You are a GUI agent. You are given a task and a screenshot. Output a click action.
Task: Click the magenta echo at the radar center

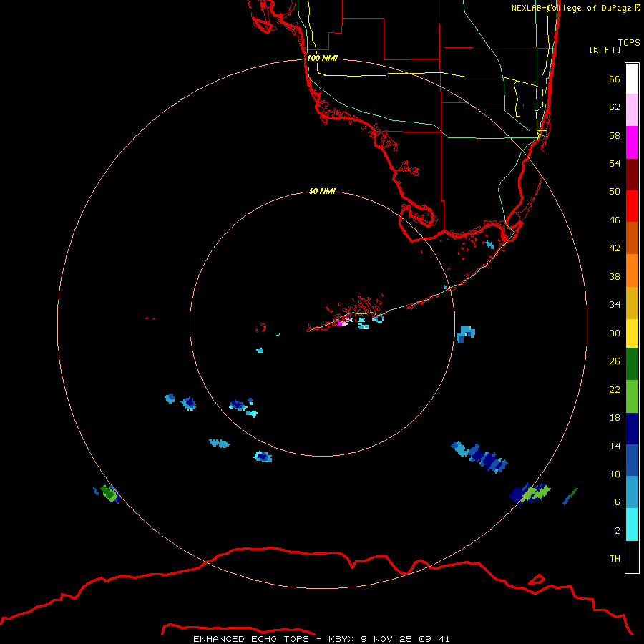(x=341, y=323)
